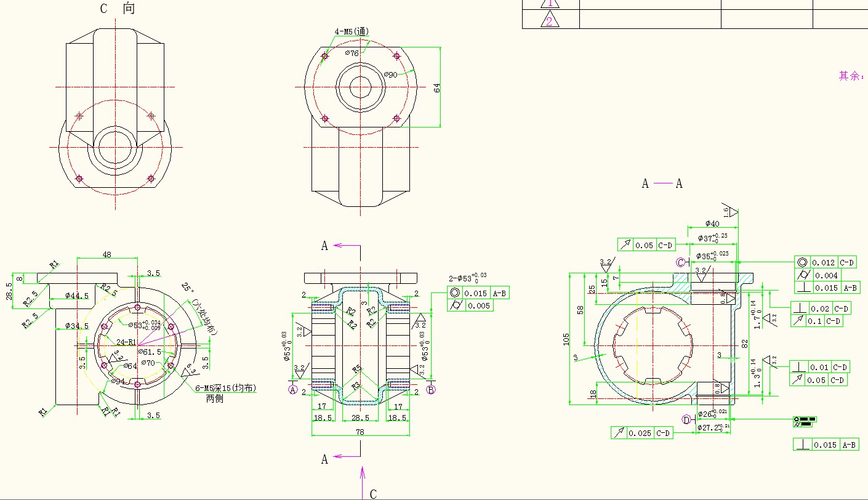Select the ⌀26 toleranced dimension

pos(713,413)
